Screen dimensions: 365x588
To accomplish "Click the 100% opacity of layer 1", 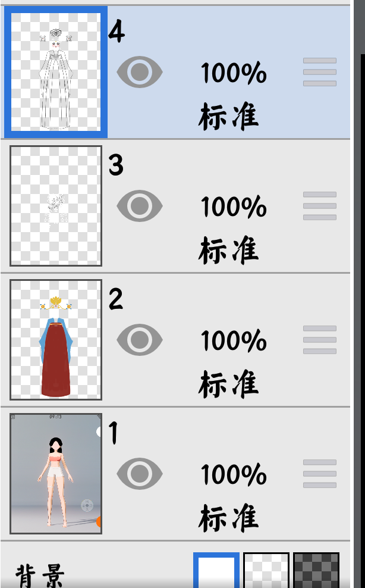I will point(234,475).
